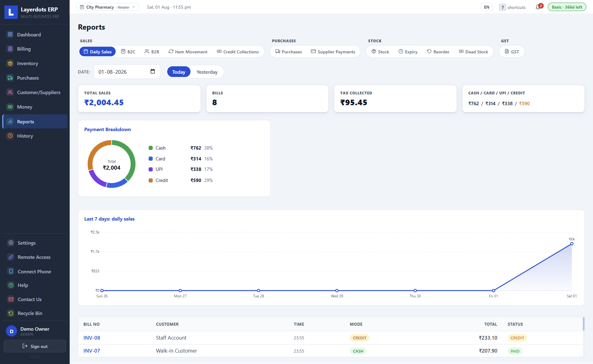Image resolution: width=593 pixels, height=364 pixels.
Task: Click the purple UPI legend swatch
Action: click(151, 169)
